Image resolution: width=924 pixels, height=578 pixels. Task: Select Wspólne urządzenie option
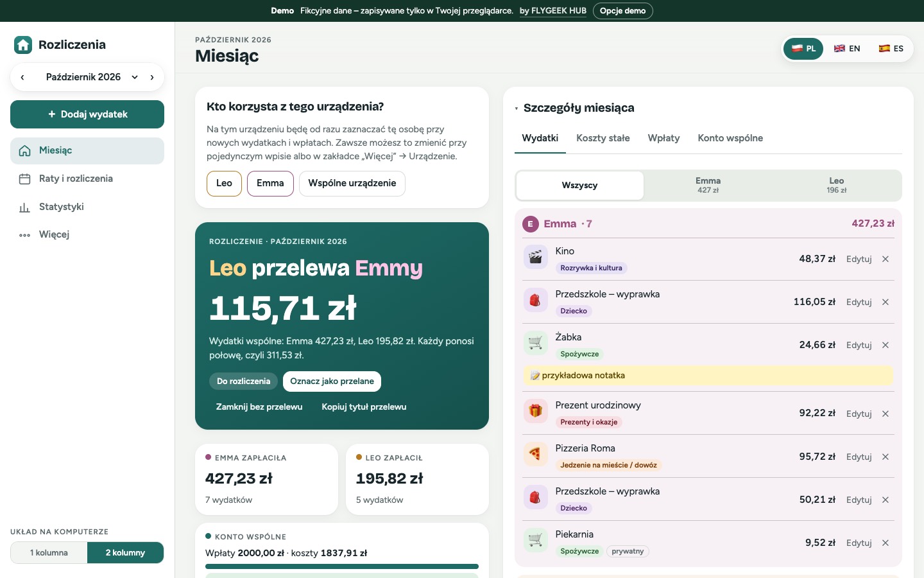352,183
